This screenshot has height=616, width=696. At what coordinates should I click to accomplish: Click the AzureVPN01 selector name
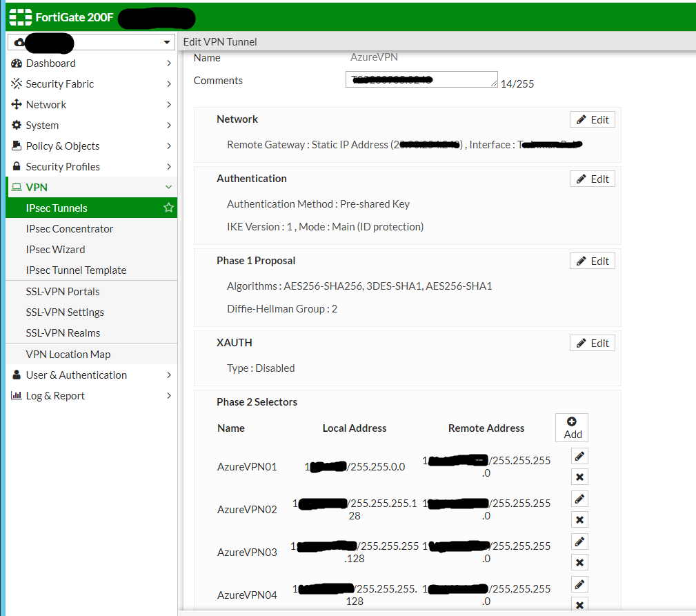pyautogui.click(x=247, y=466)
